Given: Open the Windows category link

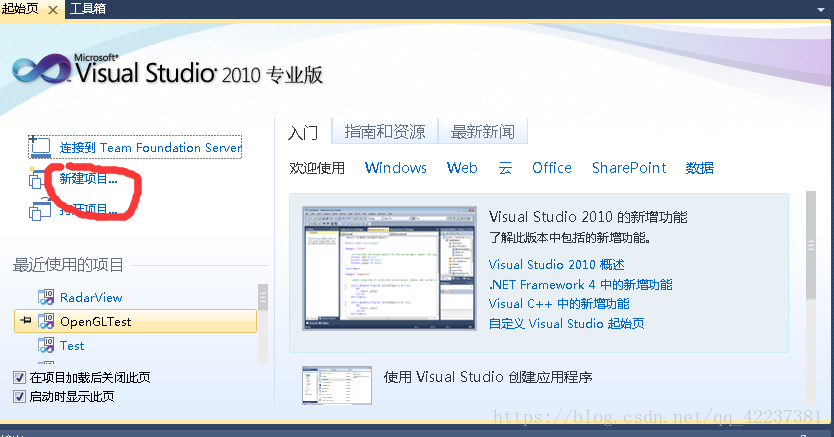Looking at the screenshot, I should [x=396, y=168].
